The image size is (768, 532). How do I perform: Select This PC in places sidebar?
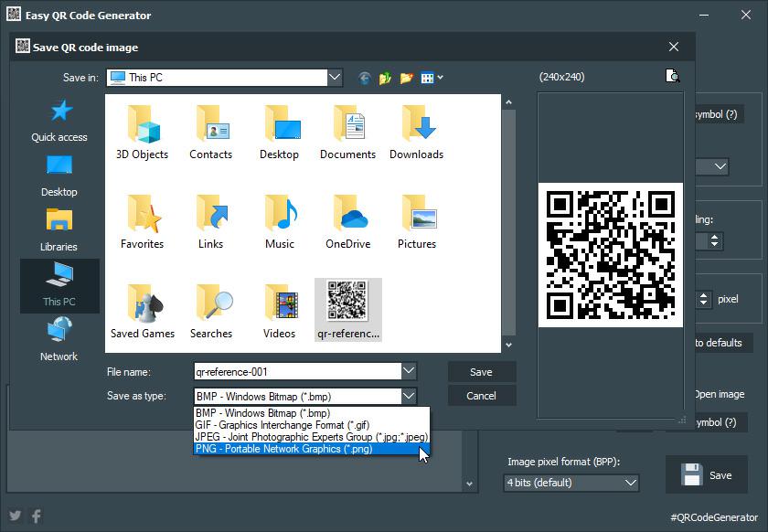(x=59, y=285)
